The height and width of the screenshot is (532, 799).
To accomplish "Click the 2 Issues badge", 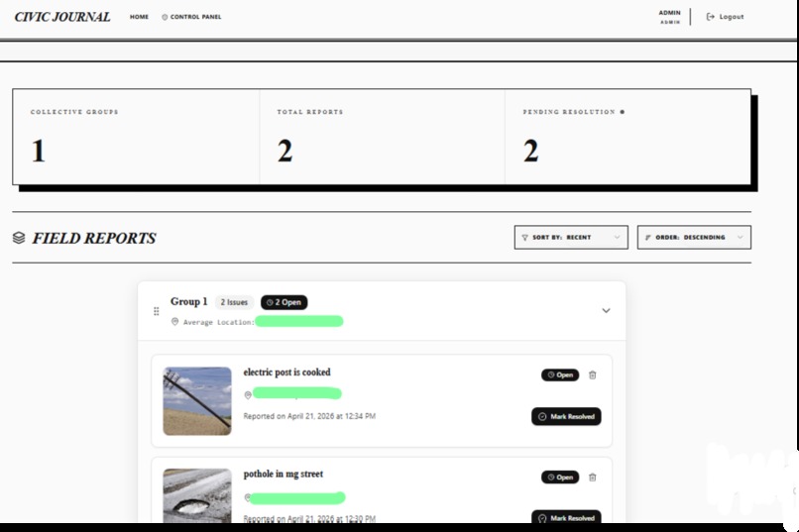I will click(234, 302).
